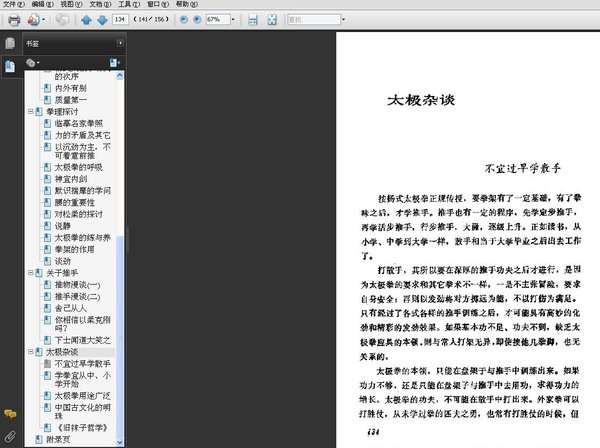Open the Pages thumbnail panel icon
The width and height of the screenshot is (600, 448).
[x=10, y=43]
